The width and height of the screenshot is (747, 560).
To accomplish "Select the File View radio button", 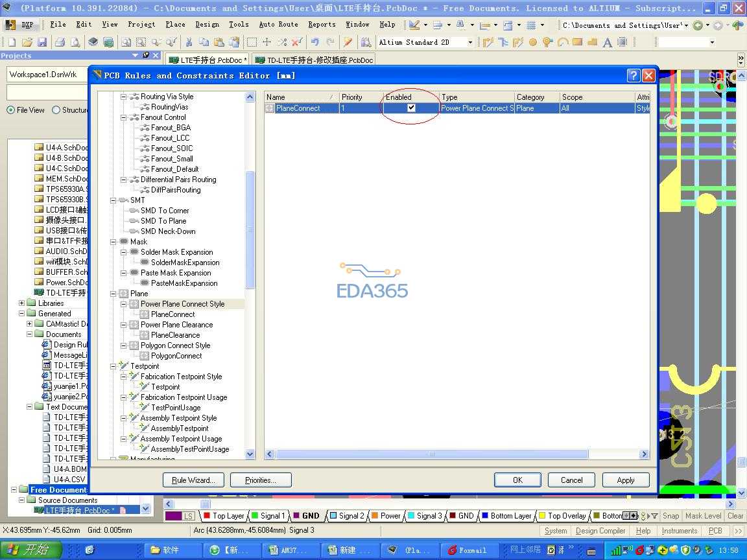I will coord(10,110).
